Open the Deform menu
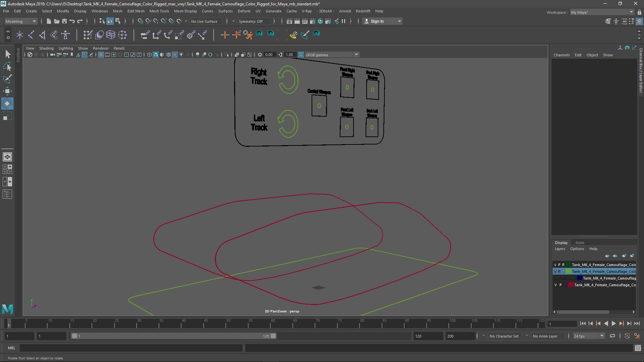The height and width of the screenshot is (362, 644). pyautogui.click(x=244, y=11)
